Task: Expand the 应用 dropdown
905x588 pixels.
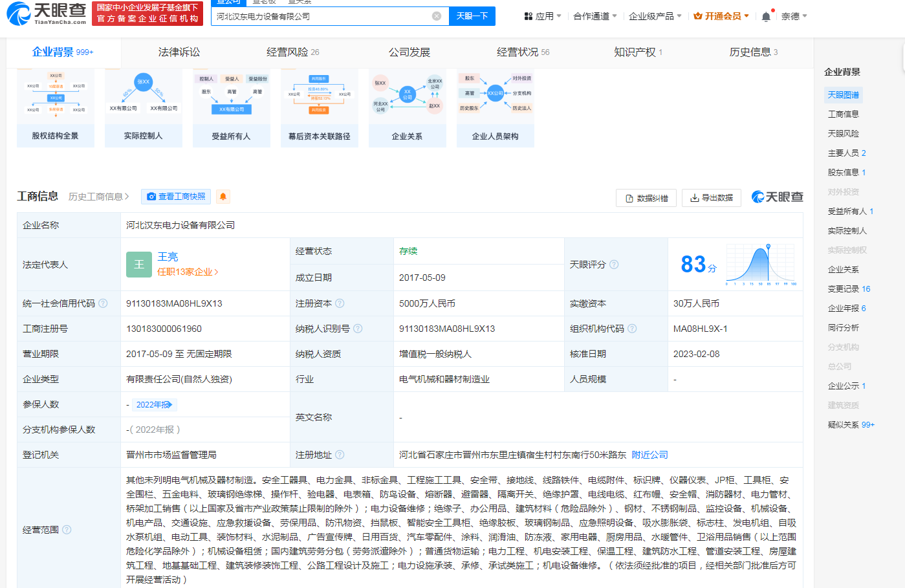Action: point(543,16)
